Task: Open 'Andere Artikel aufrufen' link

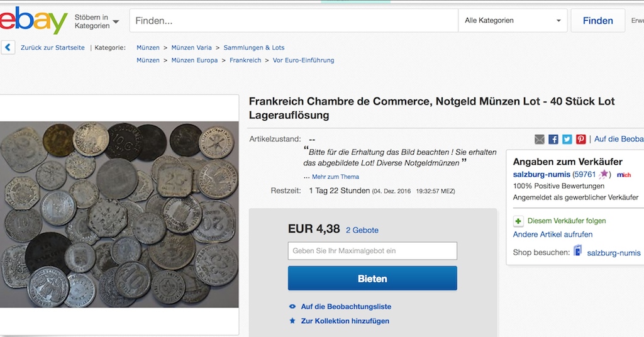Action: click(x=552, y=235)
